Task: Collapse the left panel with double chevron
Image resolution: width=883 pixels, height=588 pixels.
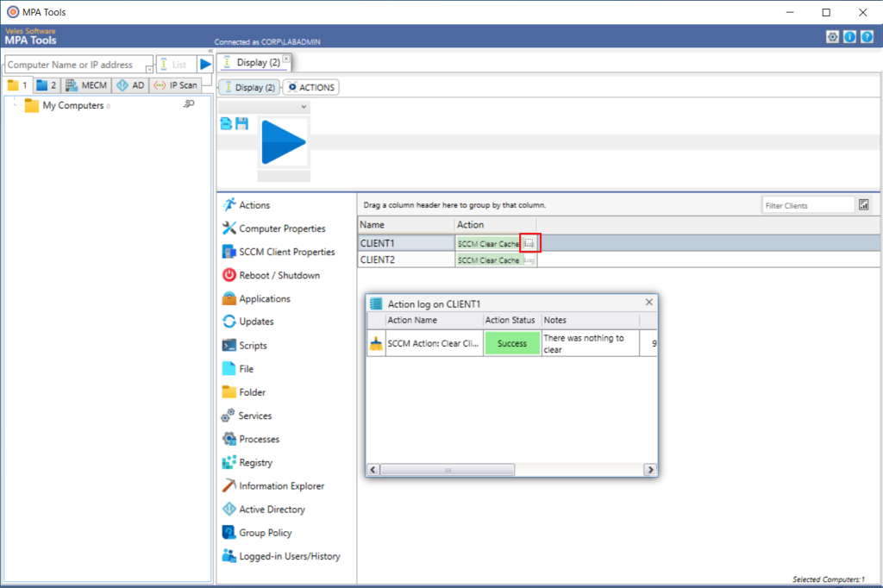Action: (210, 51)
